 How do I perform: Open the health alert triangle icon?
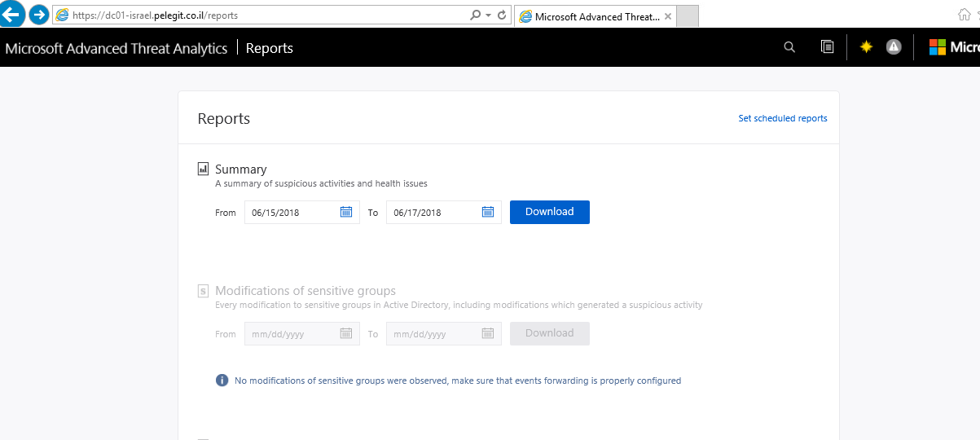pos(894,47)
